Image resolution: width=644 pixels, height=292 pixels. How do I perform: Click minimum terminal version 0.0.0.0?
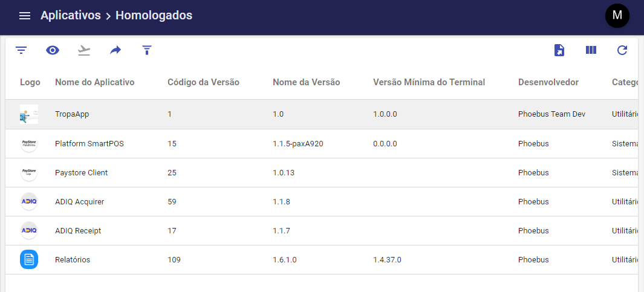385,144
